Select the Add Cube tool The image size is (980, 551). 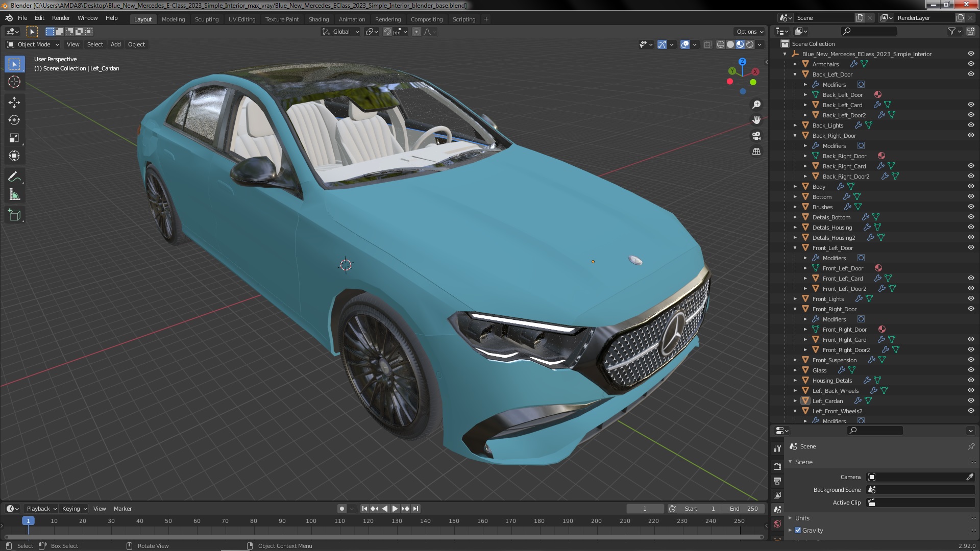click(14, 215)
